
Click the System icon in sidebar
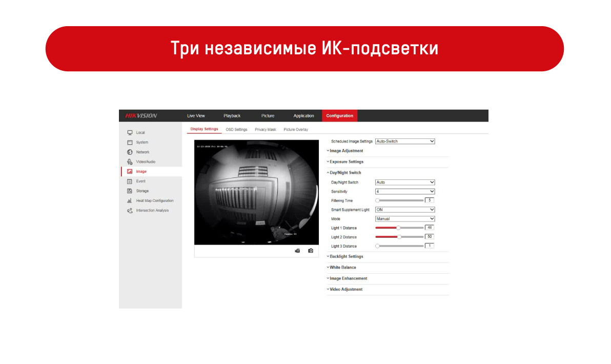coord(130,143)
